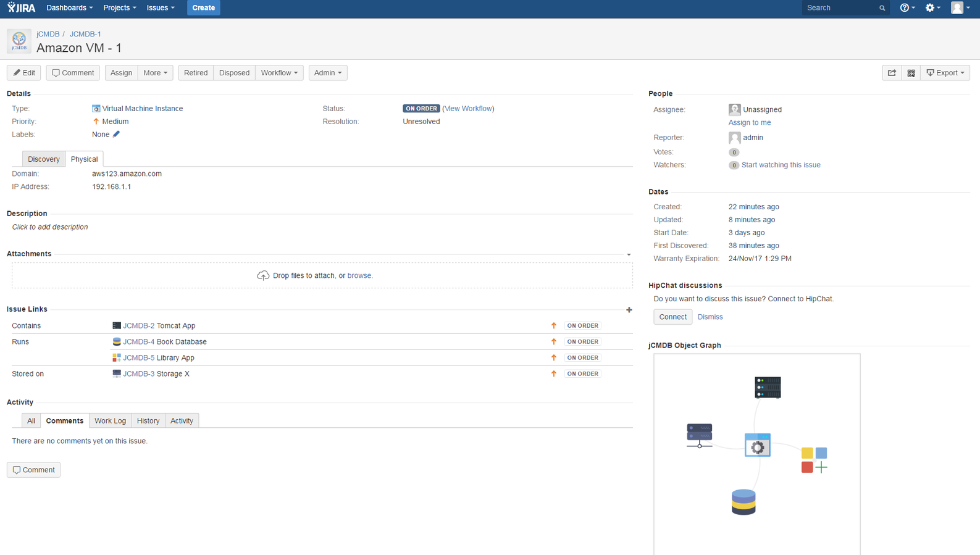The height and width of the screenshot is (555, 980).
Task: Open the JCMDB-4 issue link
Action: (x=139, y=341)
